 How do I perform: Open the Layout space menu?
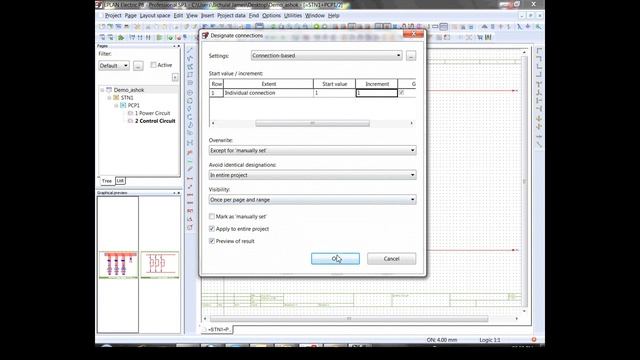click(x=155, y=16)
